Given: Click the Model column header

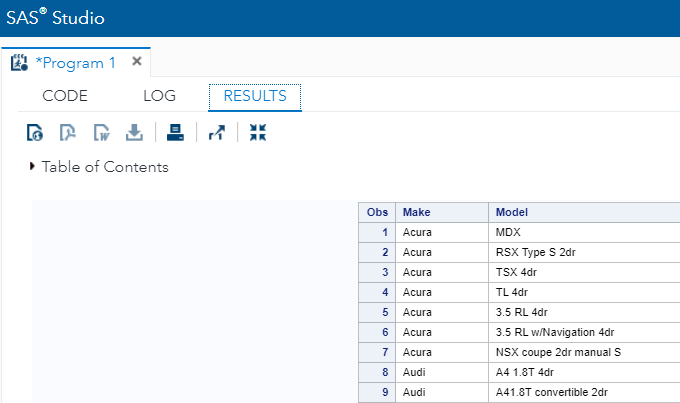Looking at the screenshot, I should click(511, 212).
